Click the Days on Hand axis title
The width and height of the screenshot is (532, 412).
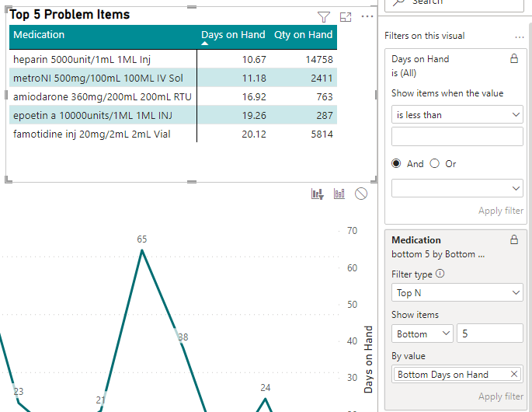click(x=368, y=359)
